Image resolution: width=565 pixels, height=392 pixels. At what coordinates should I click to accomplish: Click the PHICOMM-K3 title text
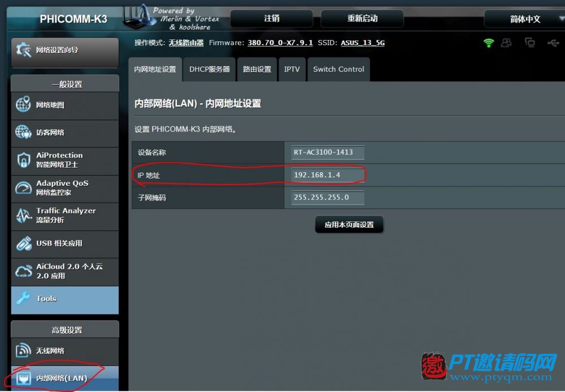point(73,19)
